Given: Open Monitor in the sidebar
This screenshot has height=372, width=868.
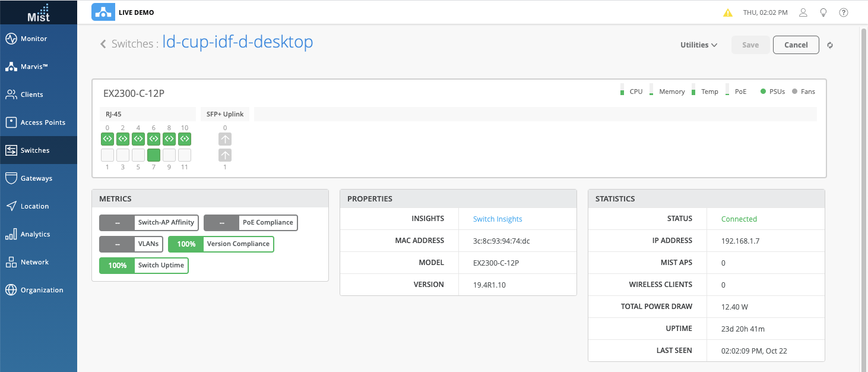Looking at the screenshot, I should tap(34, 39).
